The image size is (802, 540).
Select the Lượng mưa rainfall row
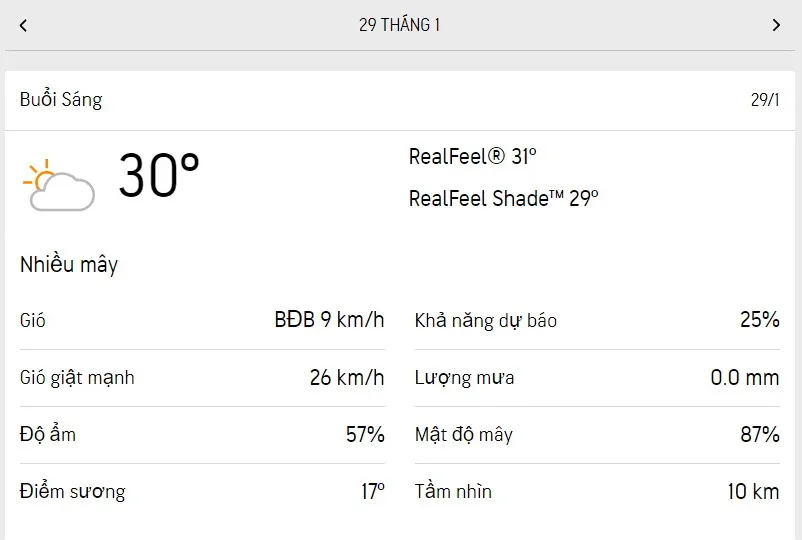[x=597, y=378]
